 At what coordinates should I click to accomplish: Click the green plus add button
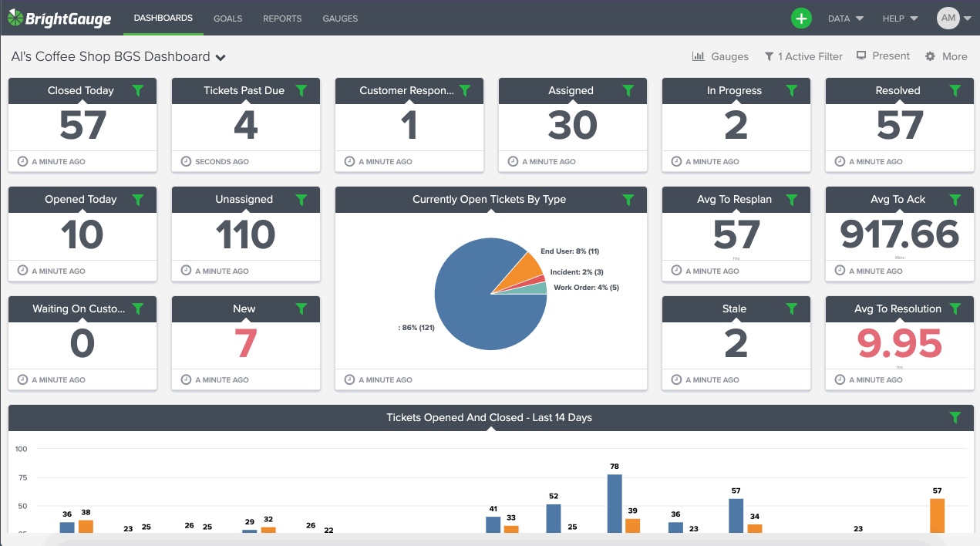801,19
